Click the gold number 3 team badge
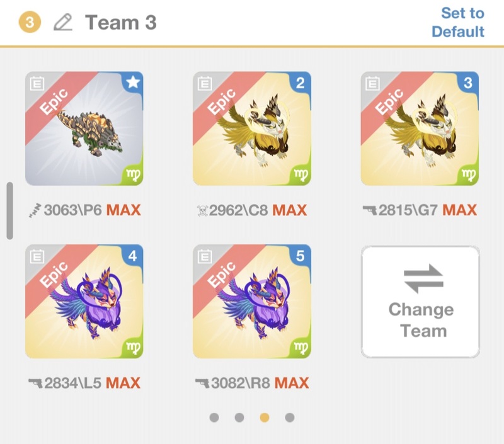Viewport: 504px width, 444px height. pyautogui.click(x=30, y=23)
